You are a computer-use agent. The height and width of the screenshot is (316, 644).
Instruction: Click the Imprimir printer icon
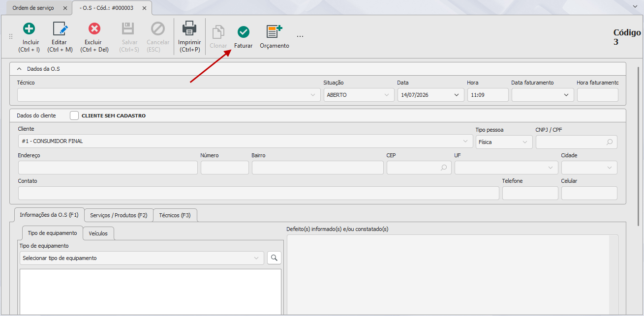189,29
